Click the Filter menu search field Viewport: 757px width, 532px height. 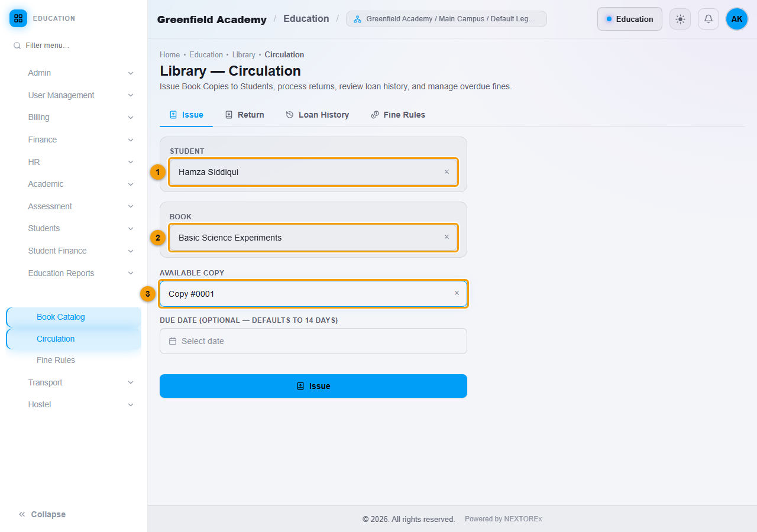pos(74,46)
